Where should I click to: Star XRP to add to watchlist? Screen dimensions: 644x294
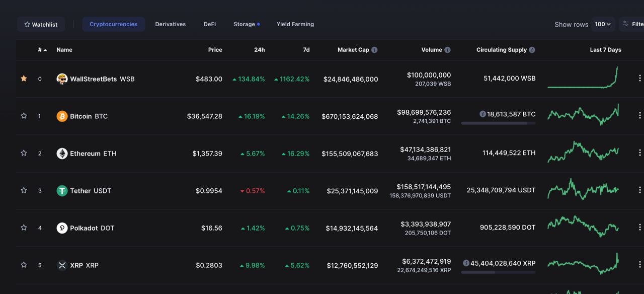pyautogui.click(x=24, y=265)
